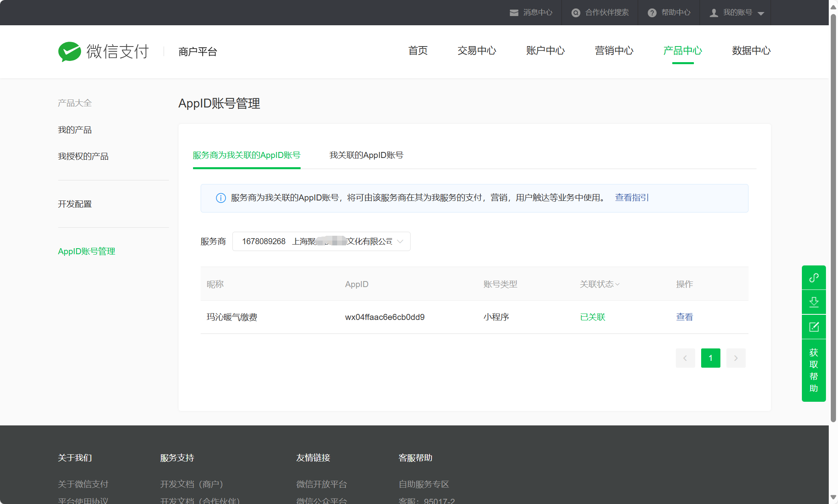Open the 服务商 provider selection dropdown
This screenshot has height=504, width=838.
(321, 241)
